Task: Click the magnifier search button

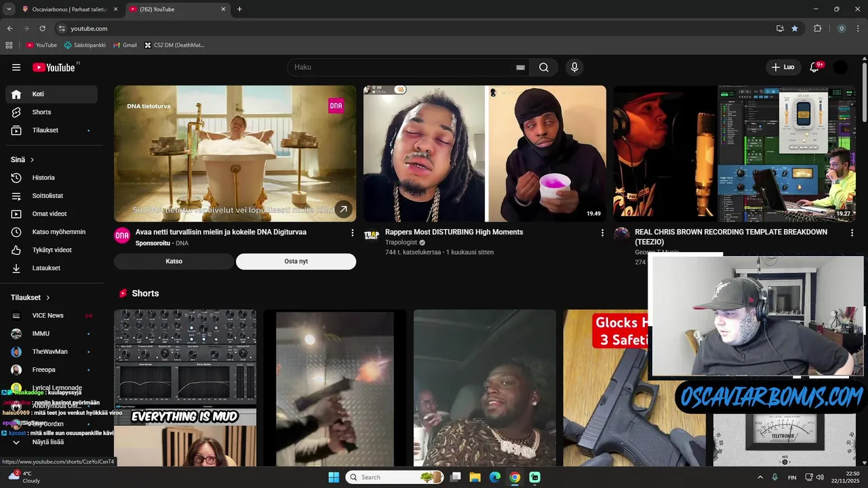Action: [x=544, y=67]
